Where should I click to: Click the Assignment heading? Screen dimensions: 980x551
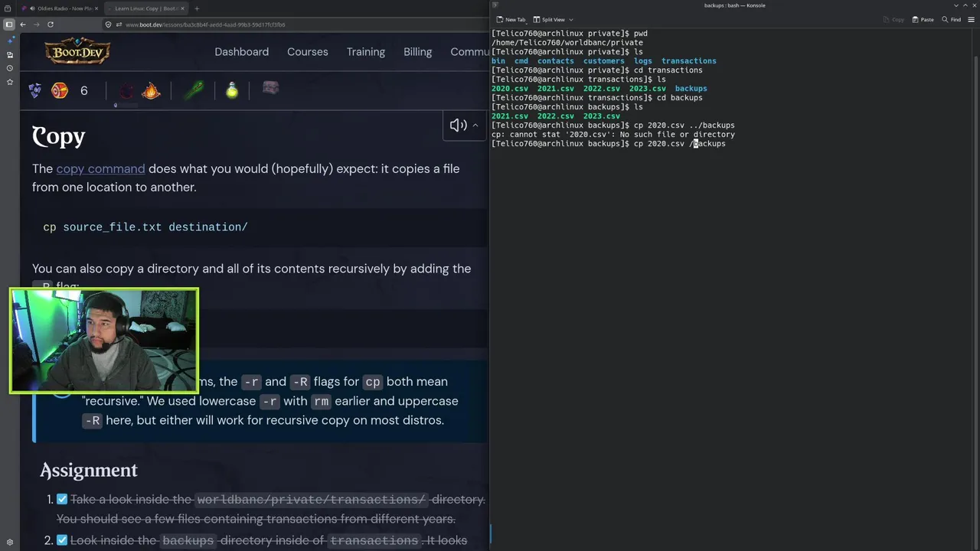click(89, 470)
